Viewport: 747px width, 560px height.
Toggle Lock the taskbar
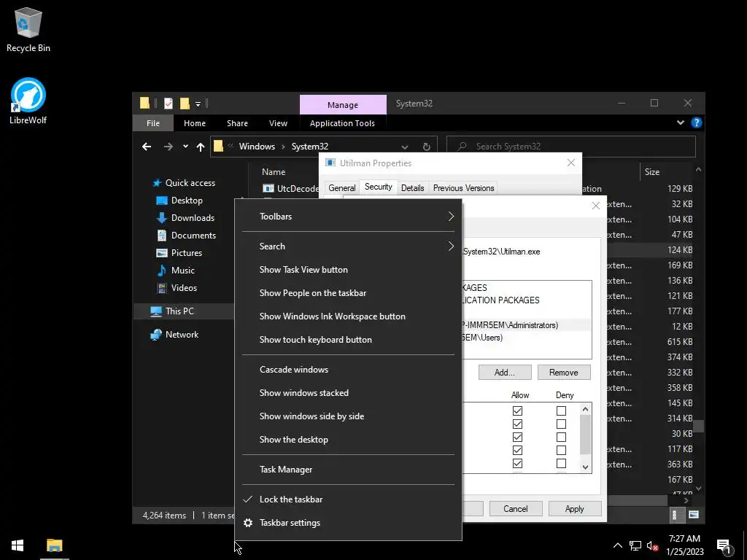click(x=348, y=499)
